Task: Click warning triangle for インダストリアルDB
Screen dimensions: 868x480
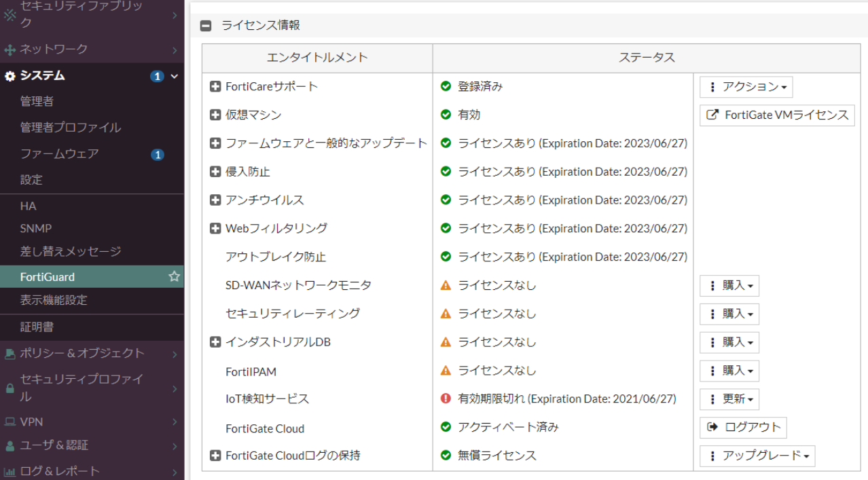Action: point(446,342)
